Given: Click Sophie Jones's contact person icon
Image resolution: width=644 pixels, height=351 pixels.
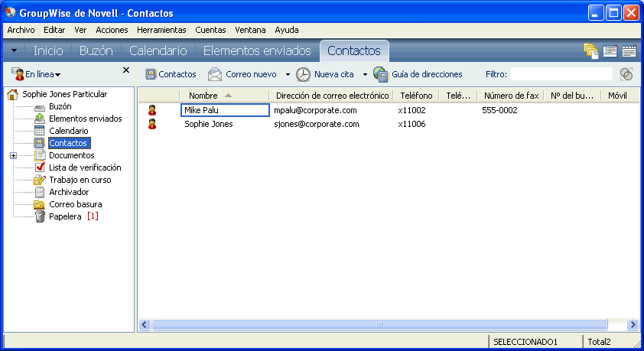Looking at the screenshot, I should [x=152, y=124].
